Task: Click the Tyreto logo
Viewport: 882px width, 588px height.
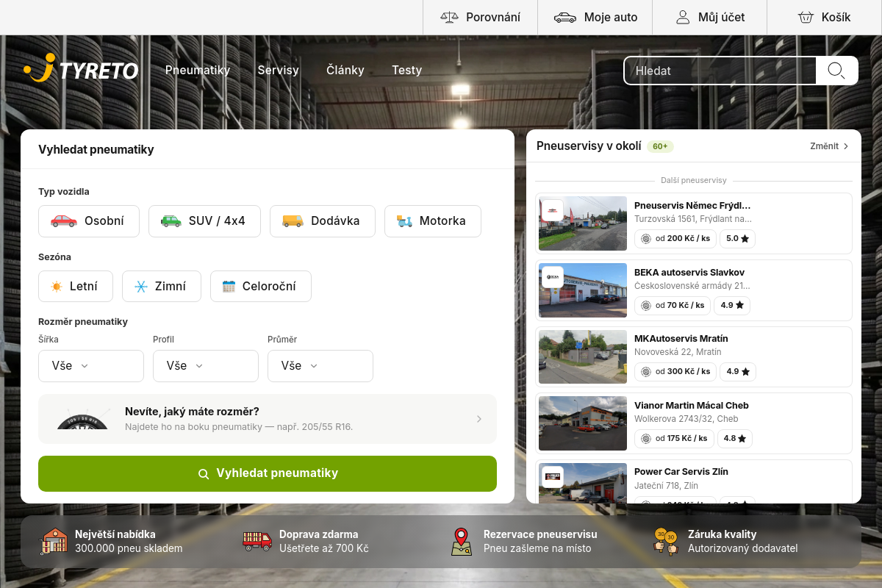Action: pos(81,69)
